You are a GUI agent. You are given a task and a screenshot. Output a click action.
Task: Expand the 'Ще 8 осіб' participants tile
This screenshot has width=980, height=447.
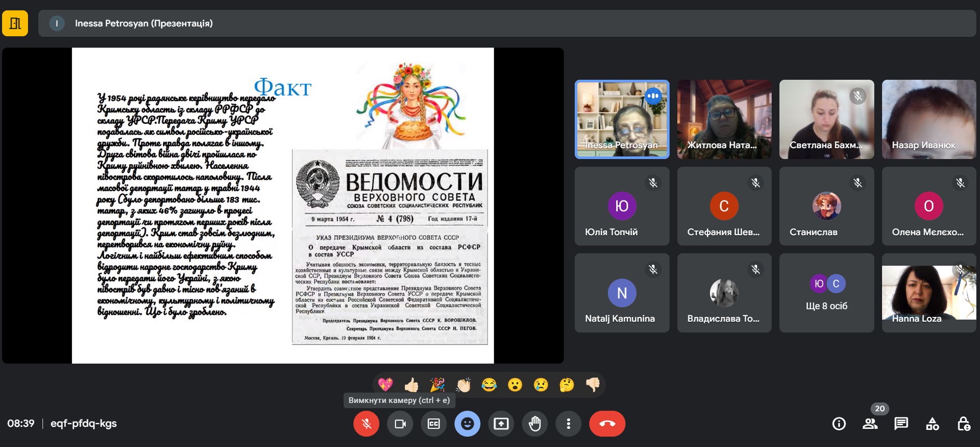pyautogui.click(x=827, y=293)
